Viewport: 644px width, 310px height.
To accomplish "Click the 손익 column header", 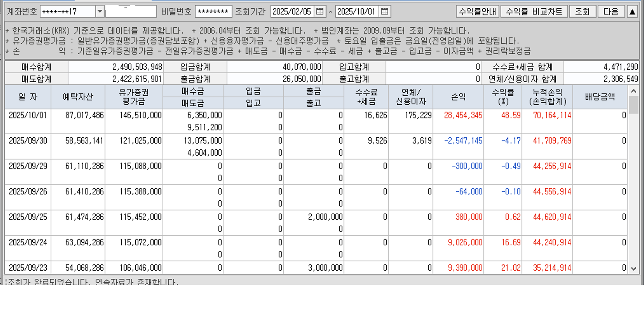I will click(458, 97).
